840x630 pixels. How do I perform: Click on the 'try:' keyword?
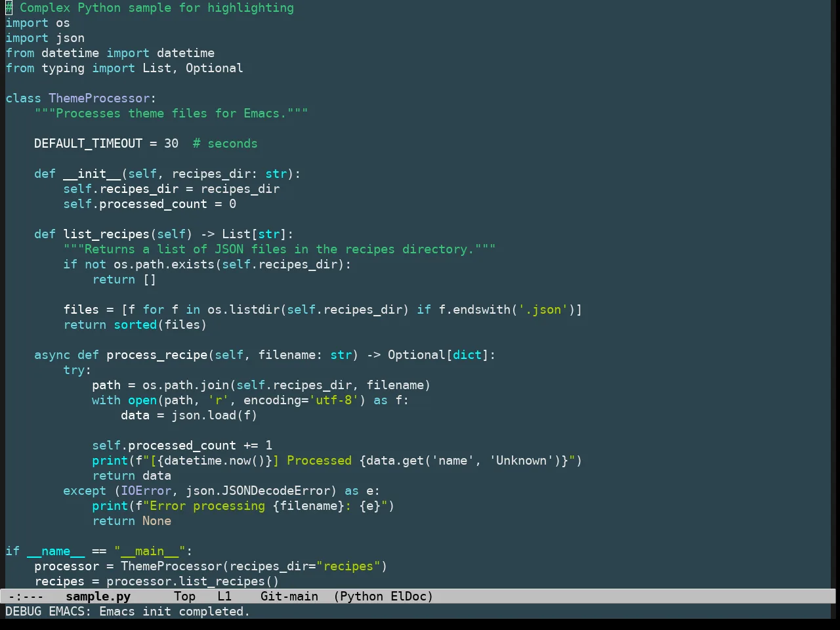pos(77,370)
